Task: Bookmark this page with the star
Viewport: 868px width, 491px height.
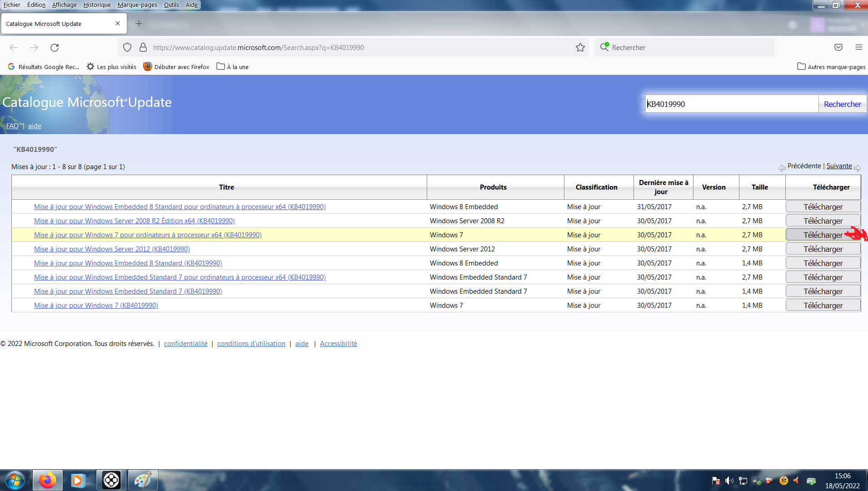Action: tap(580, 47)
